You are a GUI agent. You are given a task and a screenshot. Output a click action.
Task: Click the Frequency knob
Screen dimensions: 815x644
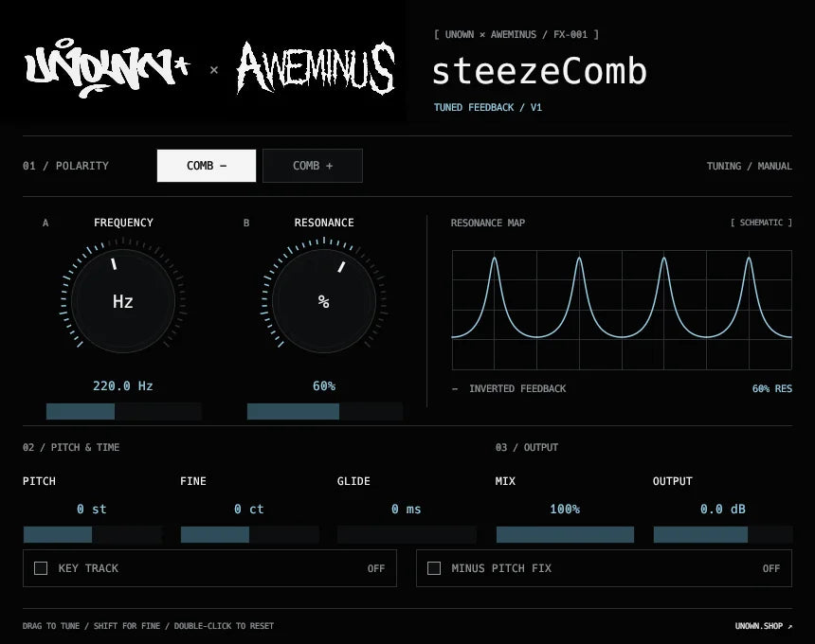tap(123, 301)
